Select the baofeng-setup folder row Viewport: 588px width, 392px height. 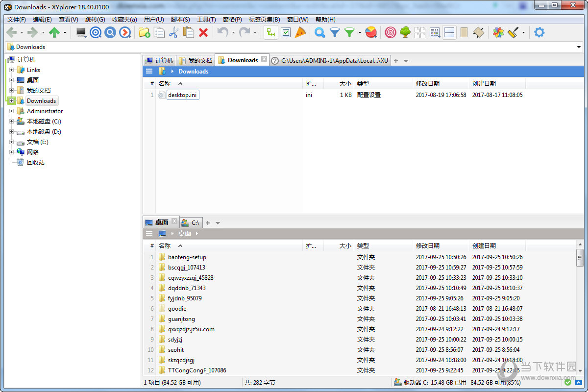point(361,257)
